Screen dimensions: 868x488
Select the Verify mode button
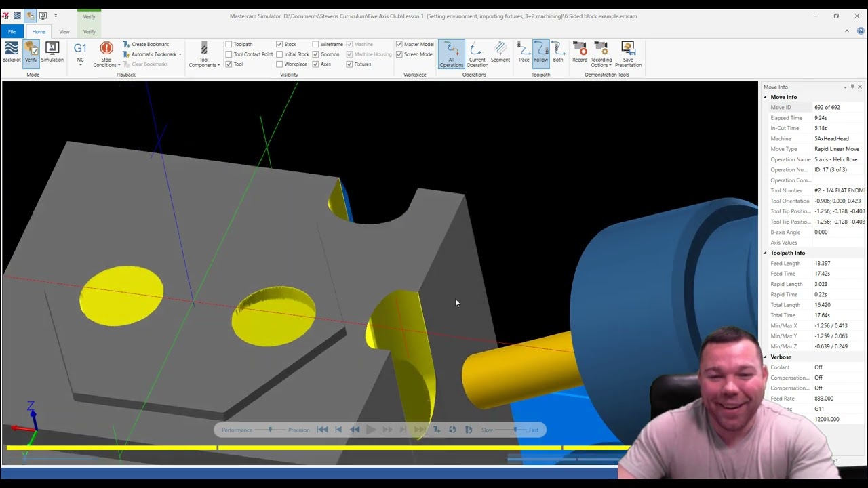click(31, 53)
